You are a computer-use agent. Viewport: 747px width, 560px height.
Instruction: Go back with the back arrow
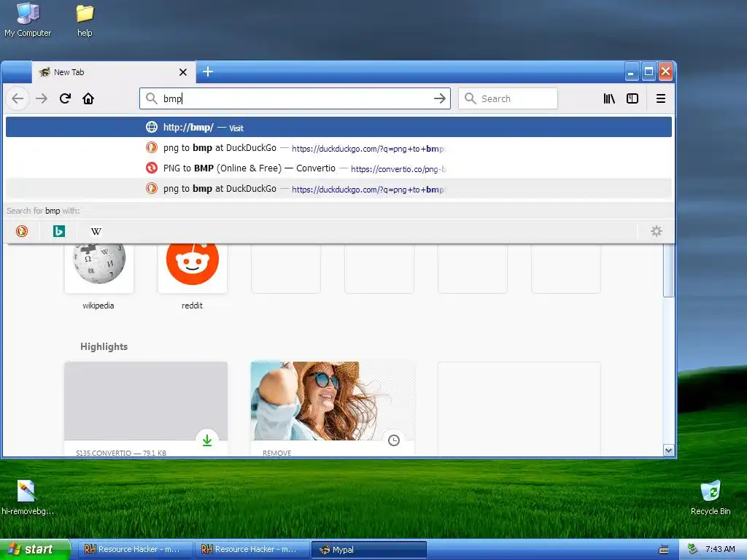[x=18, y=98]
